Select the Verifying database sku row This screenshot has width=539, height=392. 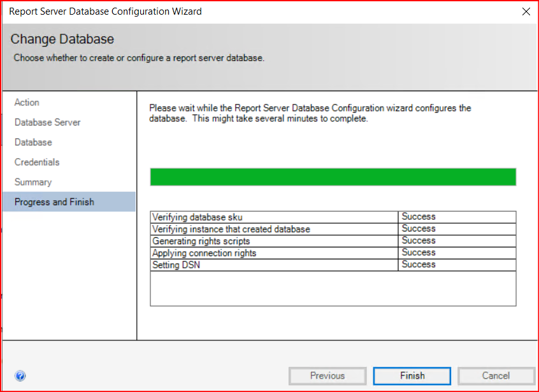pos(198,217)
